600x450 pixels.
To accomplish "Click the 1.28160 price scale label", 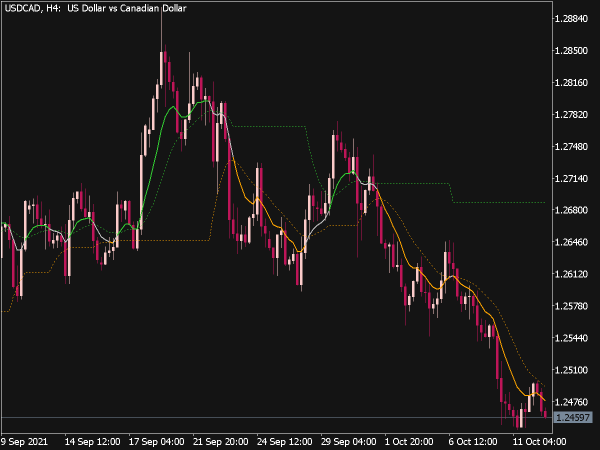I will (x=571, y=83).
